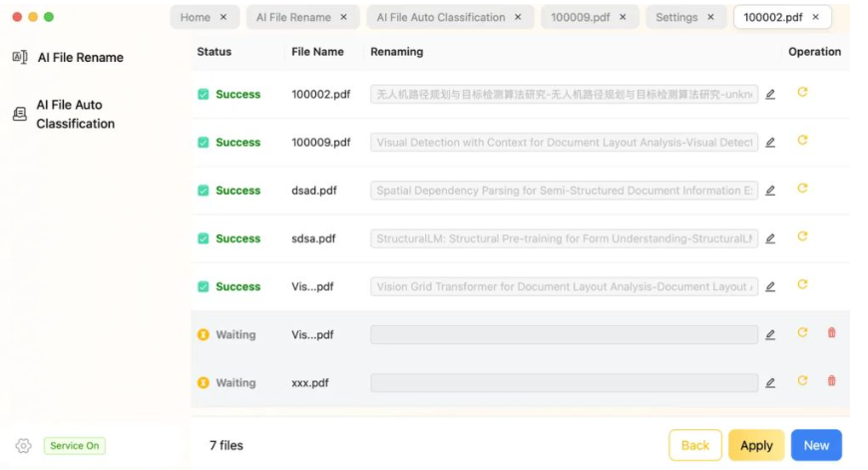Close the AI File Auto Classification tab
Screen dimensions: 868x470
[520, 17]
